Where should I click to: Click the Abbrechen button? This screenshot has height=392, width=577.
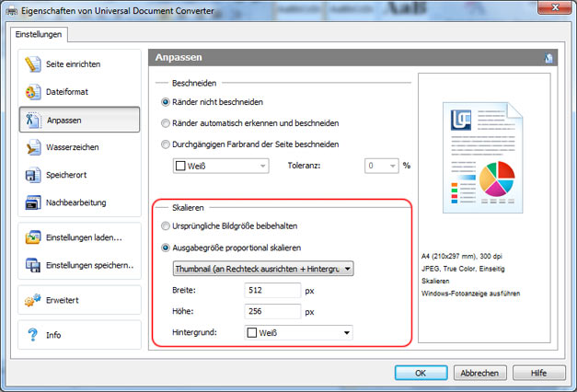click(479, 373)
